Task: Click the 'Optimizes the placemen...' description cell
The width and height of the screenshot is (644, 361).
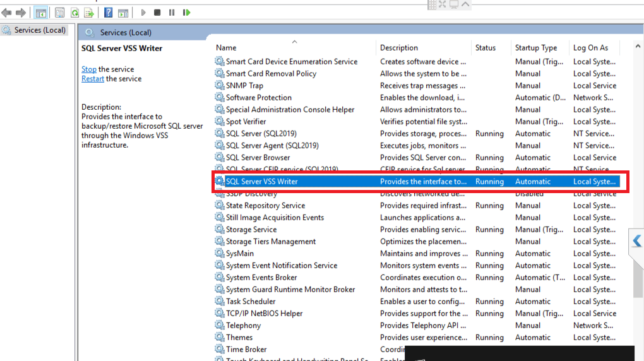Action: pyautogui.click(x=423, y=241)
